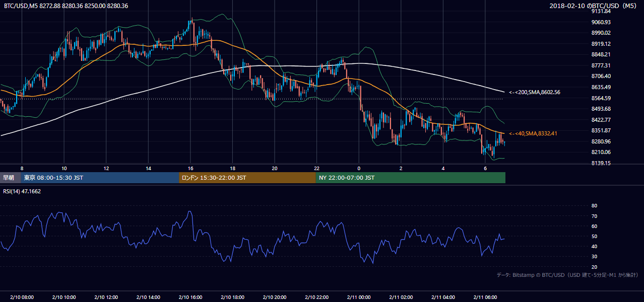Click the '2/11 02:00' date label

[x=401, y=297]
